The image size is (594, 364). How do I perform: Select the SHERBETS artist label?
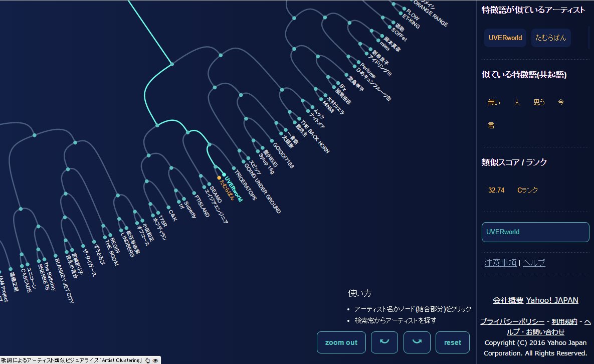pos(43,277)
